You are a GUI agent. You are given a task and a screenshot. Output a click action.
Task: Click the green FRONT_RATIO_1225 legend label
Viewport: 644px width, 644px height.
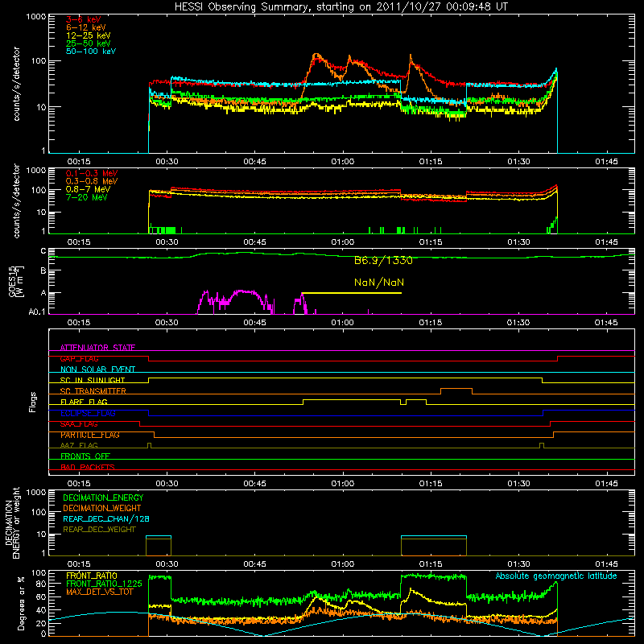click(104, 584)
